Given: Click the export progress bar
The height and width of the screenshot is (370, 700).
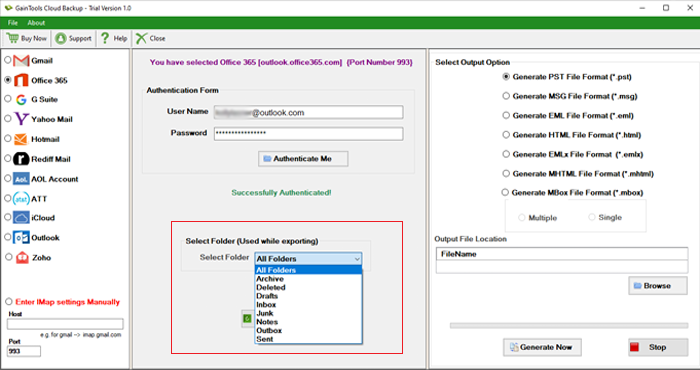Looking at the screenshot, I should (569, 326).
